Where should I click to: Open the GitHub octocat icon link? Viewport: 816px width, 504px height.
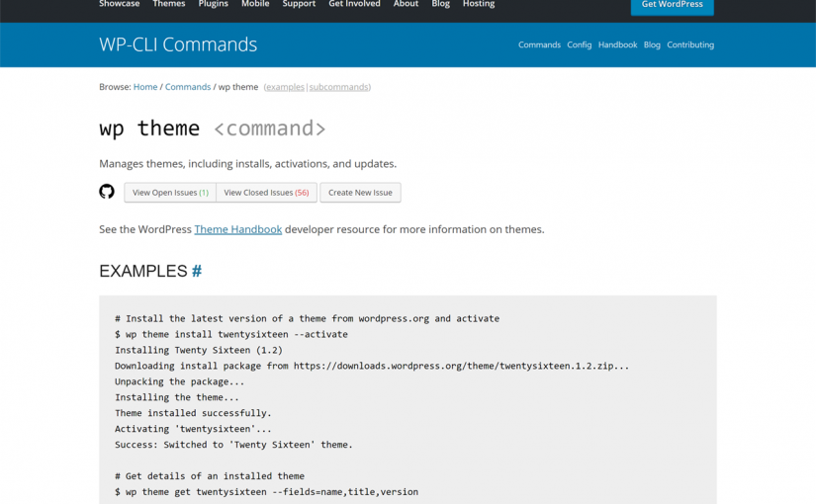(x=107, y=192)
